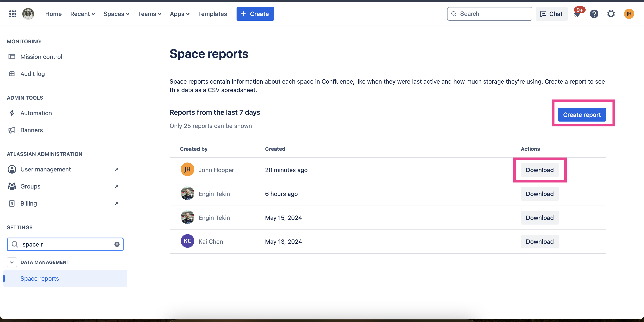Screen dimensions: 644x322
Task: Open the settings gear icon
Action: point(611,14)
